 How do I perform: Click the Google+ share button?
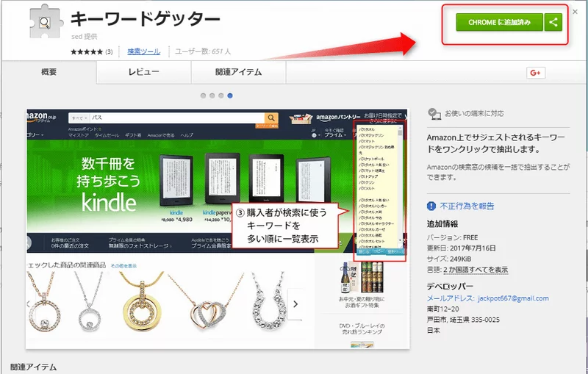pyautogui.click(x=534, y=72)
